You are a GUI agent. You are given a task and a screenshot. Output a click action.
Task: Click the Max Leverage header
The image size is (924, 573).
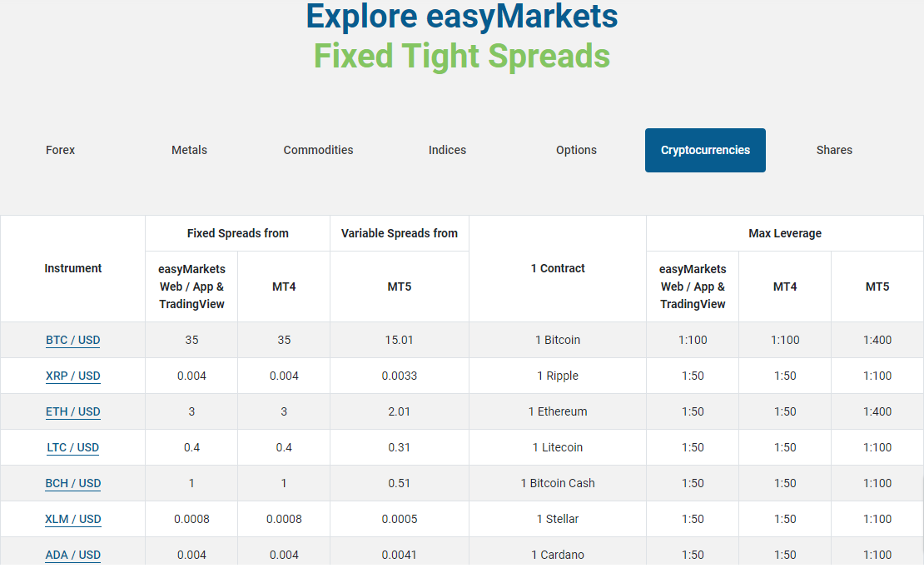point(785,233)
